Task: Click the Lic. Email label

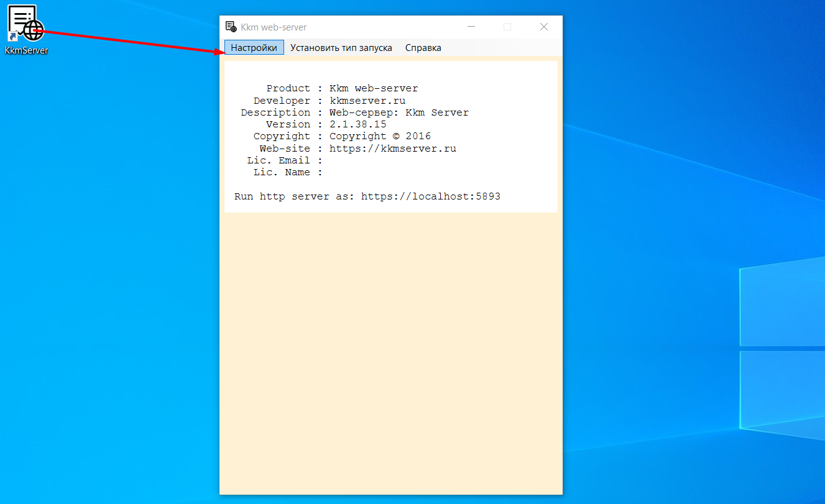Action: [x=279, y=160]
